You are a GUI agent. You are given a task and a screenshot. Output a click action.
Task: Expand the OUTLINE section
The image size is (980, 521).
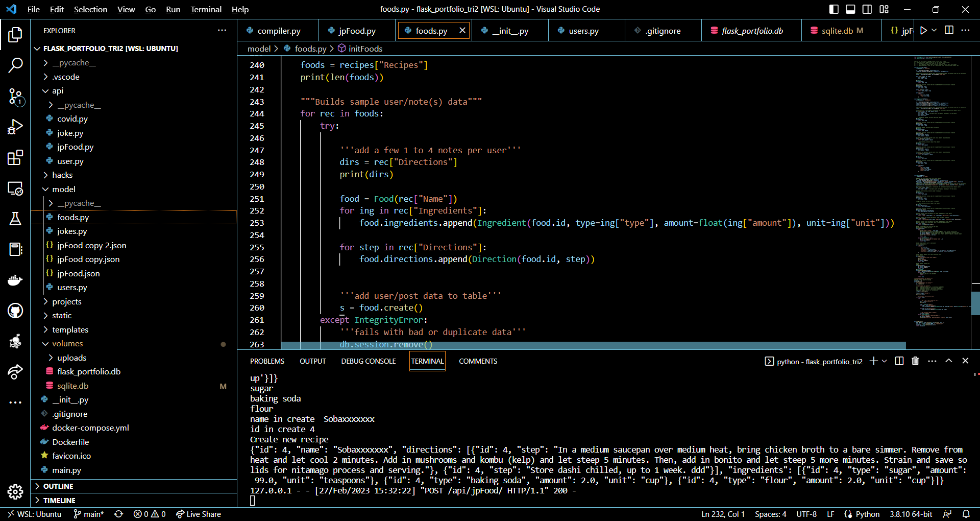click(134, 486)
